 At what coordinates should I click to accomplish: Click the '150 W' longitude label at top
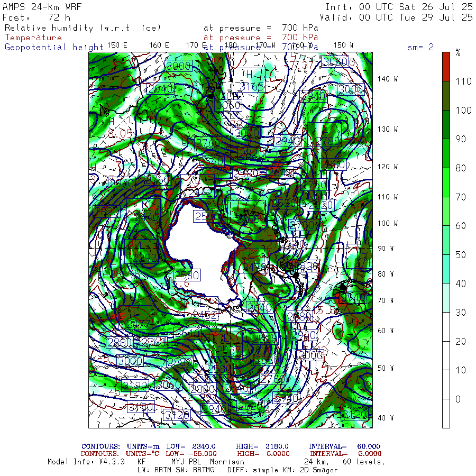tap(343, 45)
